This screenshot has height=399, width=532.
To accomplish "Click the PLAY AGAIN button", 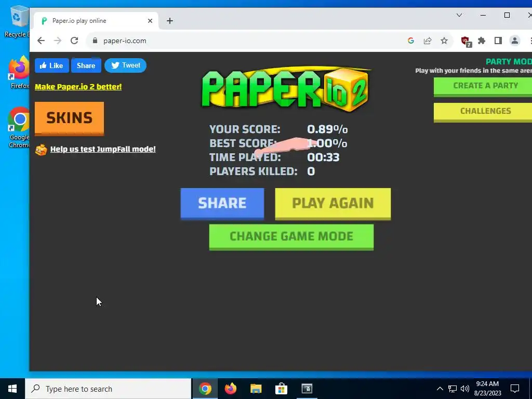I will coord(333,204).
